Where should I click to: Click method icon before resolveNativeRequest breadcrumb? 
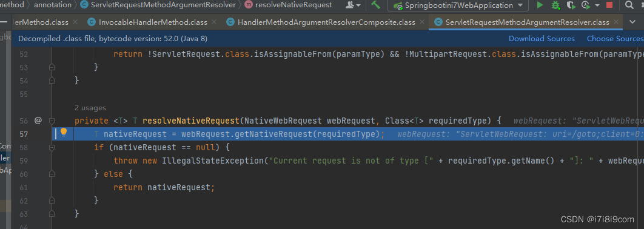249,5
